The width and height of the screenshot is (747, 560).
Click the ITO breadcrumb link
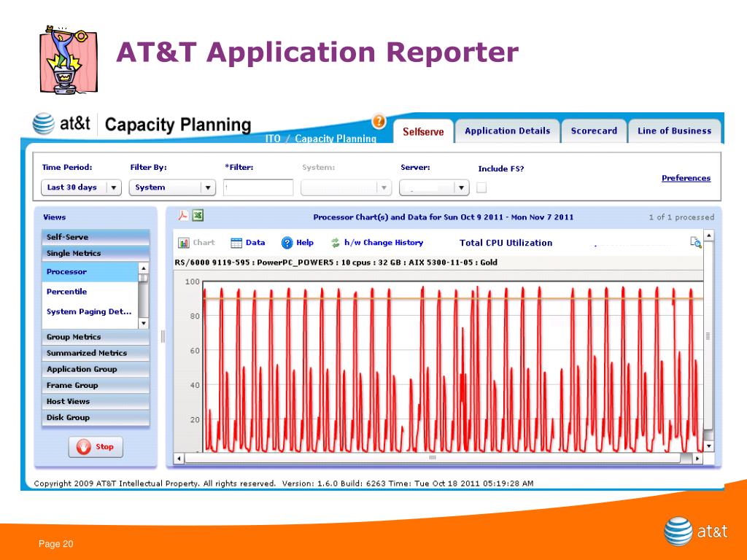point(273,139)
